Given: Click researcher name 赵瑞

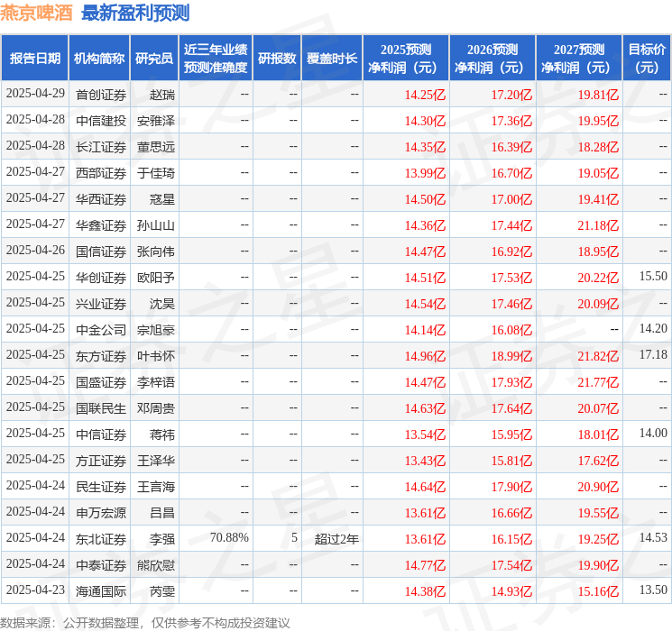Looking at the screenshot, I should coord(162,95).
